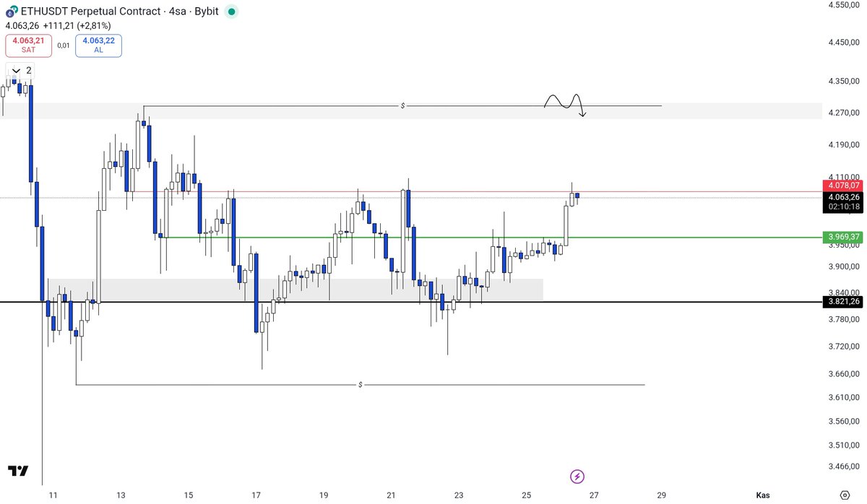Click the TradingView logo
Screen dimensions: 867x504
(18, 471)
